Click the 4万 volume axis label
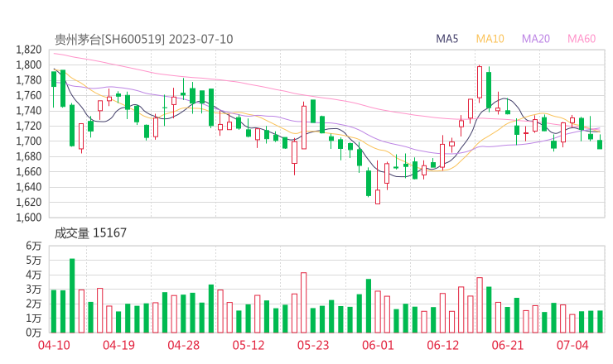The height and width of the screenshot is (364, 613). coord(34,275)
